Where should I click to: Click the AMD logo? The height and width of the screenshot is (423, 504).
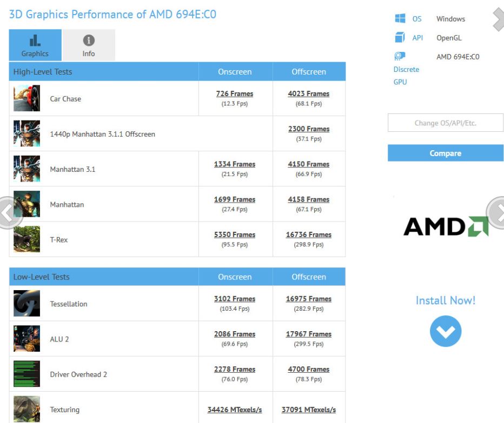pyautogui.click(x=446, y=226)
